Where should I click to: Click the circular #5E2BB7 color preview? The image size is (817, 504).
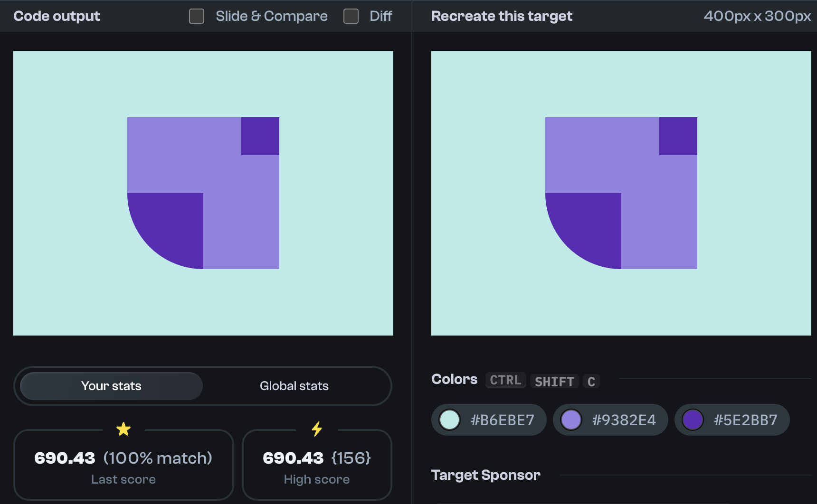click(692, 420)
